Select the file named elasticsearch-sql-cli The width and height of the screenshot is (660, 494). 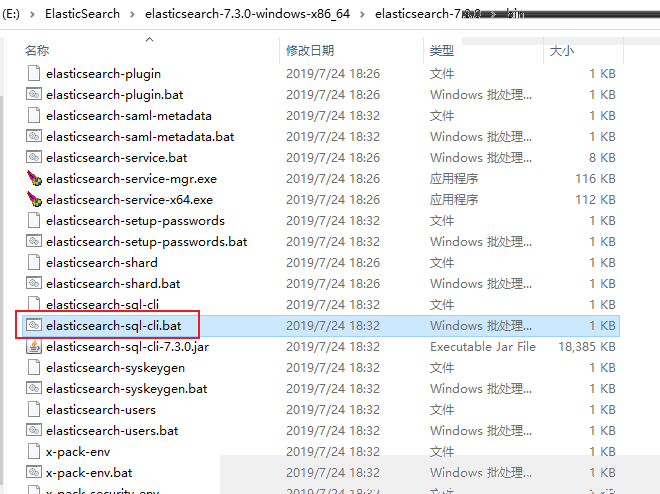click(x=103, y=304)
